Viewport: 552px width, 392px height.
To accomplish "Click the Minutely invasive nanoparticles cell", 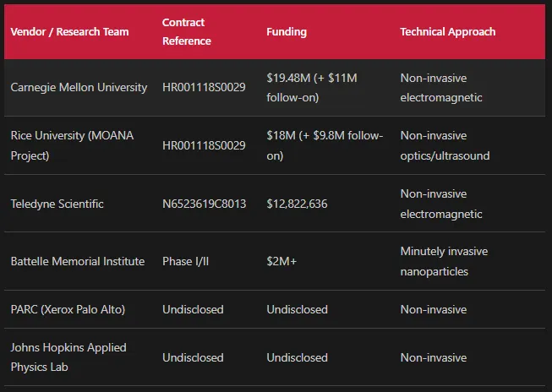I will 445,261.
